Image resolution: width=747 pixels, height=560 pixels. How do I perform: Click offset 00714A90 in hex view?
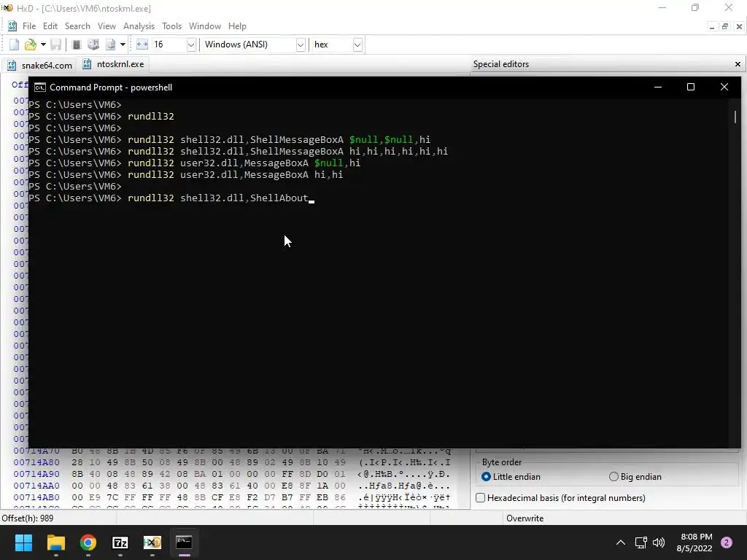click(36, 474)
